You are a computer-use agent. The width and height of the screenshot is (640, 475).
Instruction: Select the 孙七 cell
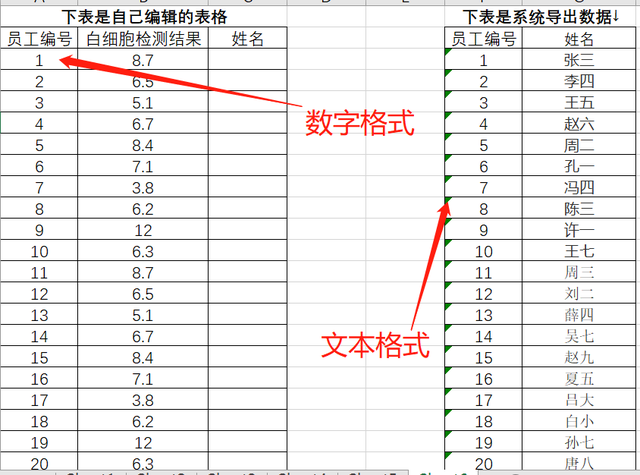(x=579, y=442)
